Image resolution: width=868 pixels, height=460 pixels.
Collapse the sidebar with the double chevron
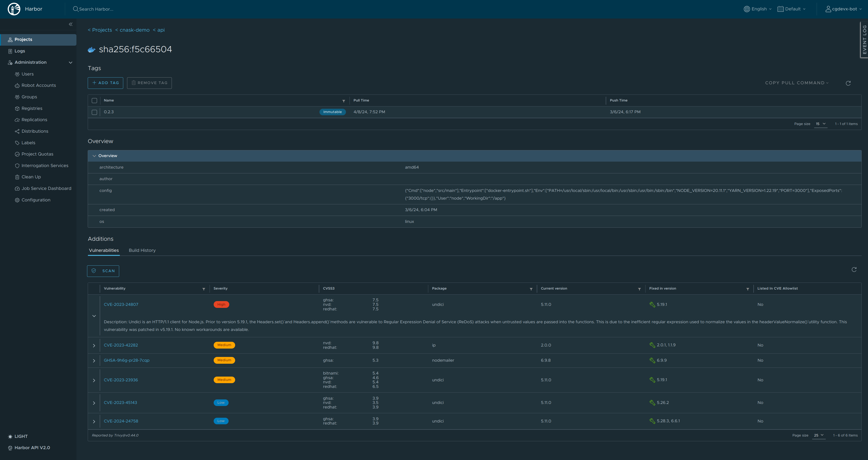click(x=71, y=24)
